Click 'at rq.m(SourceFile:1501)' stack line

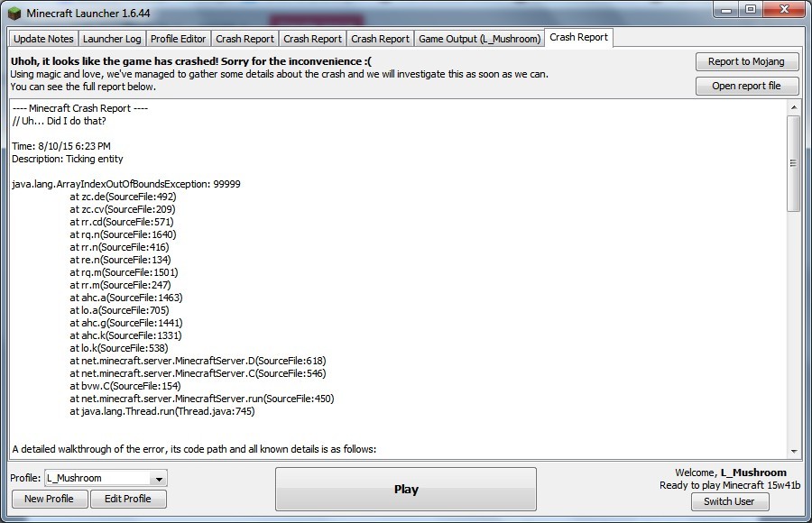pos(124,272)
